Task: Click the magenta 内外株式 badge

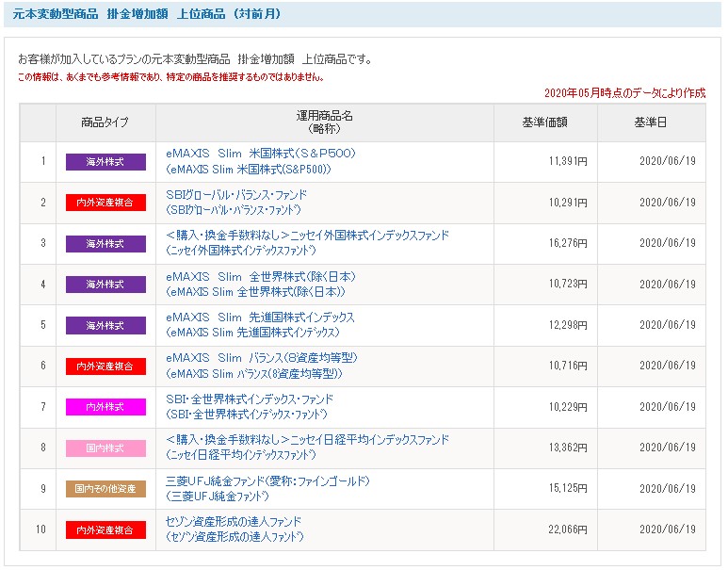Action: (x=105, y=407)
